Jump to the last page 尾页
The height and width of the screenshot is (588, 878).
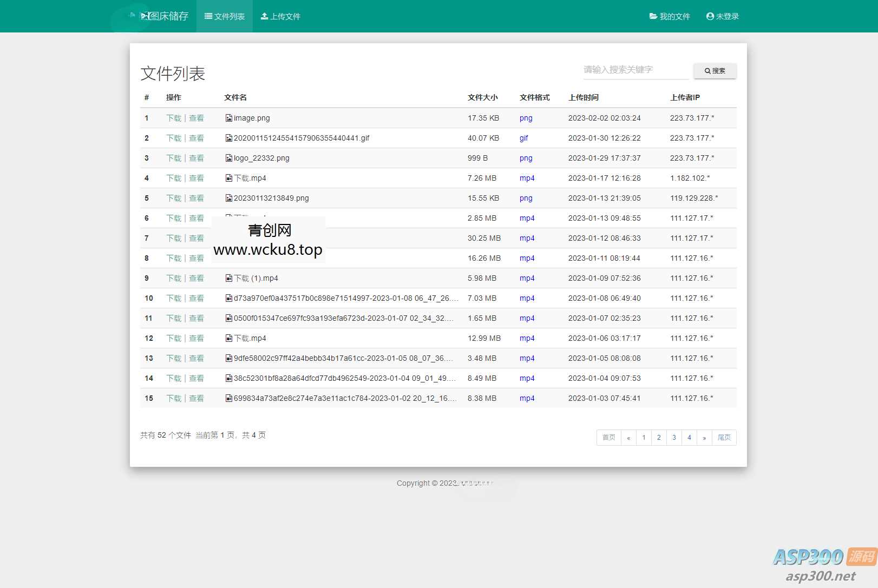[x=724, y=438]
